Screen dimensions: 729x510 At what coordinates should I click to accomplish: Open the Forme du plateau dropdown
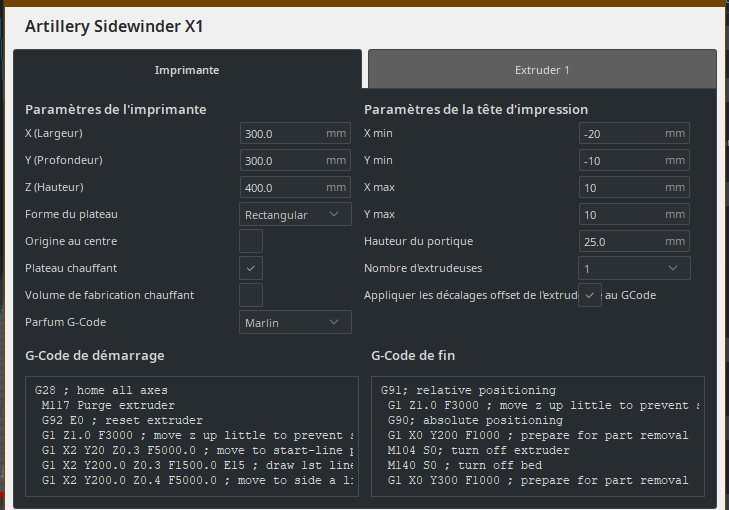pos(295,214)
